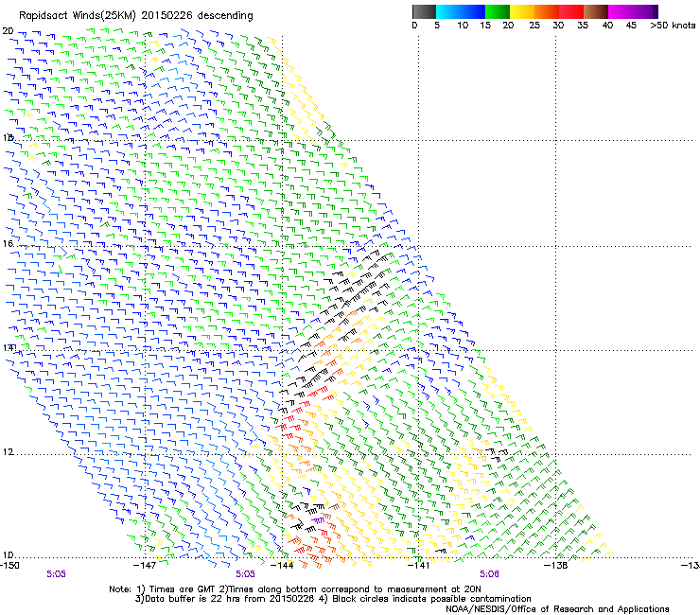This screenshot has height=615, width=700.
Task: Click the '5:05' time label between -150 and -147
Action: pyautogui.click(x=56, y=574)
